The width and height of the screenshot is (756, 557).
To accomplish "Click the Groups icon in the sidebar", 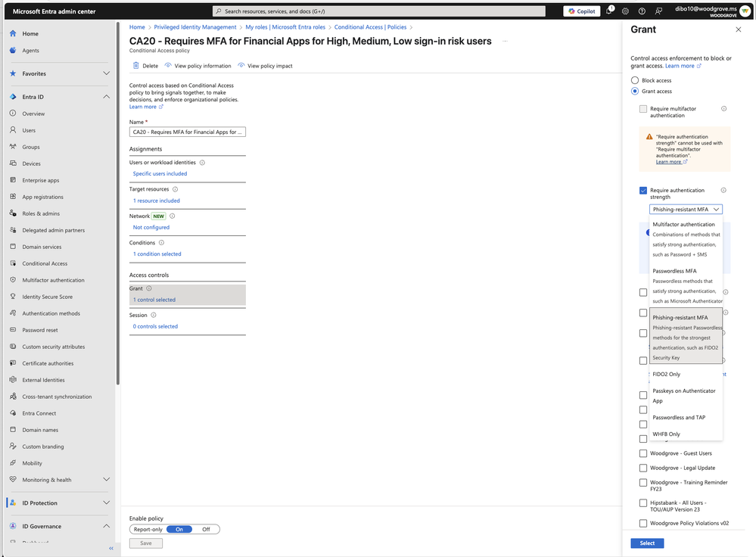I will 13,147.
